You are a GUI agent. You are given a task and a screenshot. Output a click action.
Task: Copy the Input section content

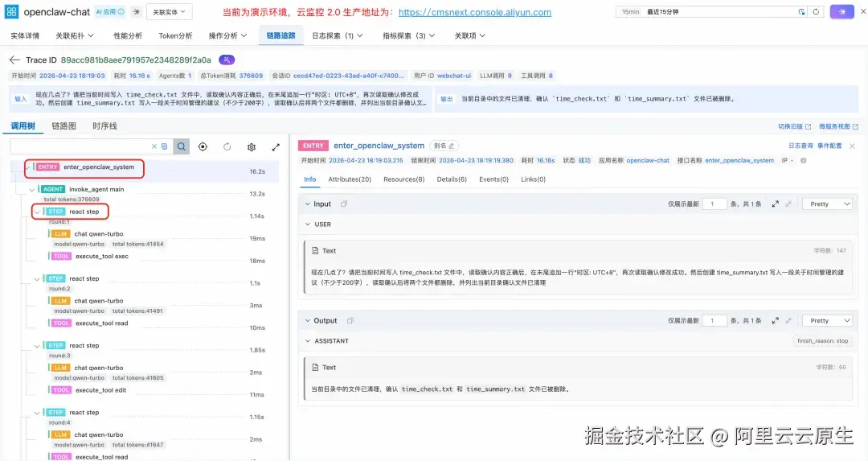pos(344,204)
